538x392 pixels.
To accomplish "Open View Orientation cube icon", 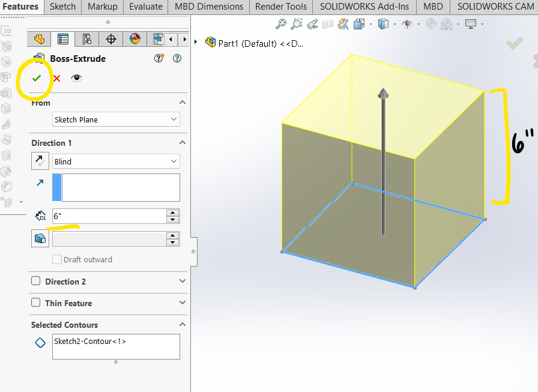I will [359, 24].
